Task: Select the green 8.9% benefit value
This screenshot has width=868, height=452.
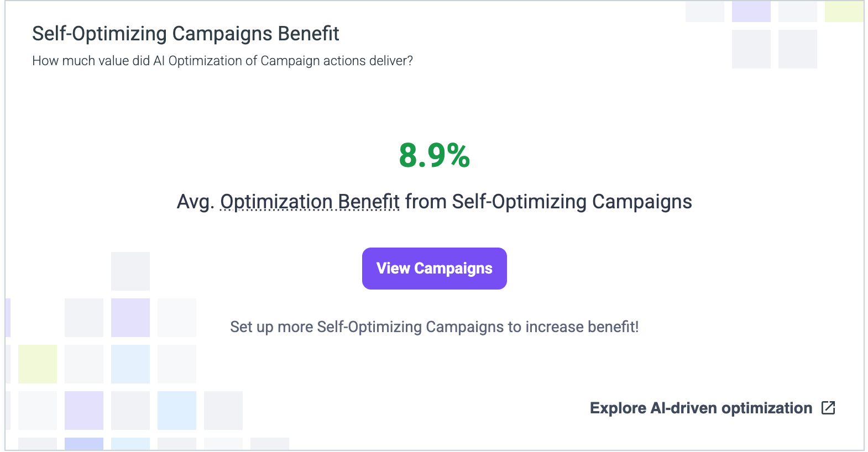Action: [x=435, y=155]
